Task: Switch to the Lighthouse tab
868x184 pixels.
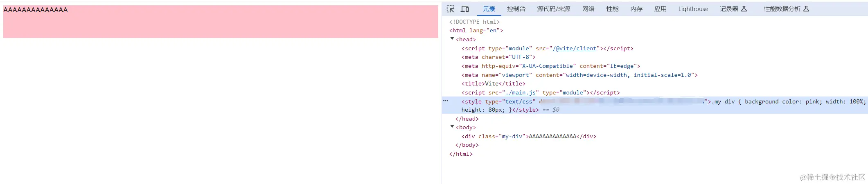Action: 693,9
